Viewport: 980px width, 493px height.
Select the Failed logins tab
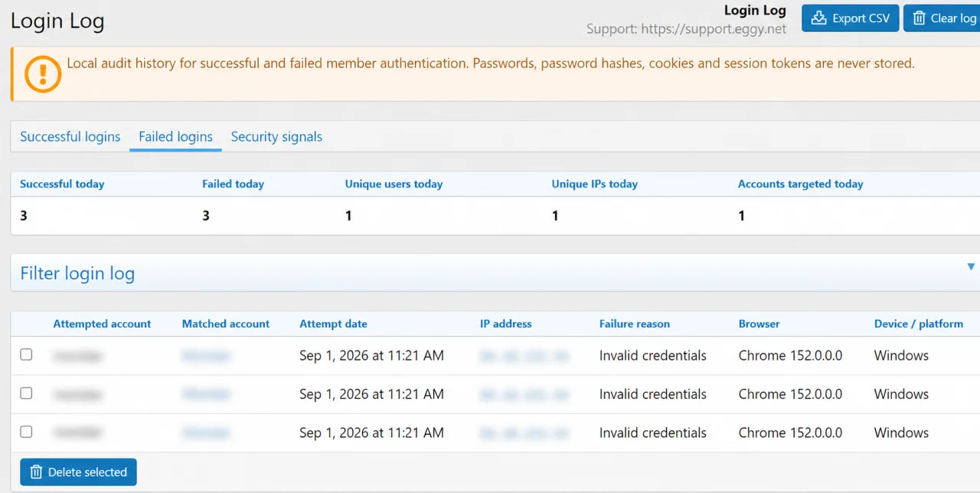[175, 137]
